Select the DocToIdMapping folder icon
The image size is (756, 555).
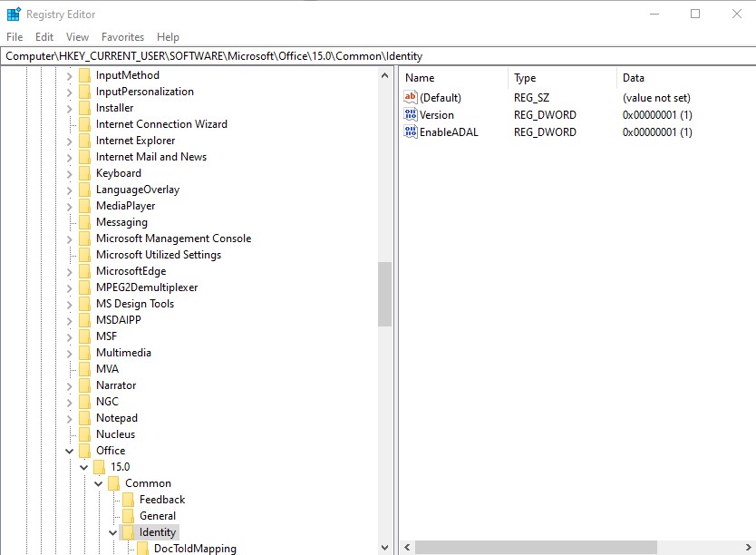coord(142,549)
